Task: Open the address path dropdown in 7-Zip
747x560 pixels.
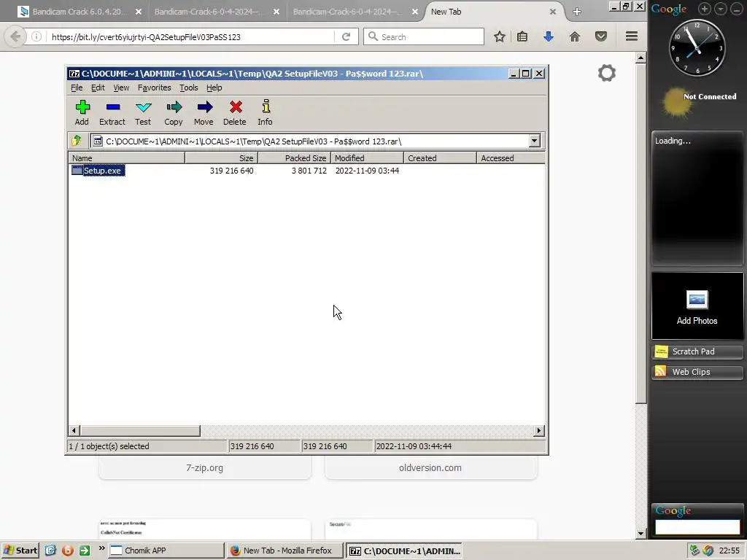Action: pos(535,141)
